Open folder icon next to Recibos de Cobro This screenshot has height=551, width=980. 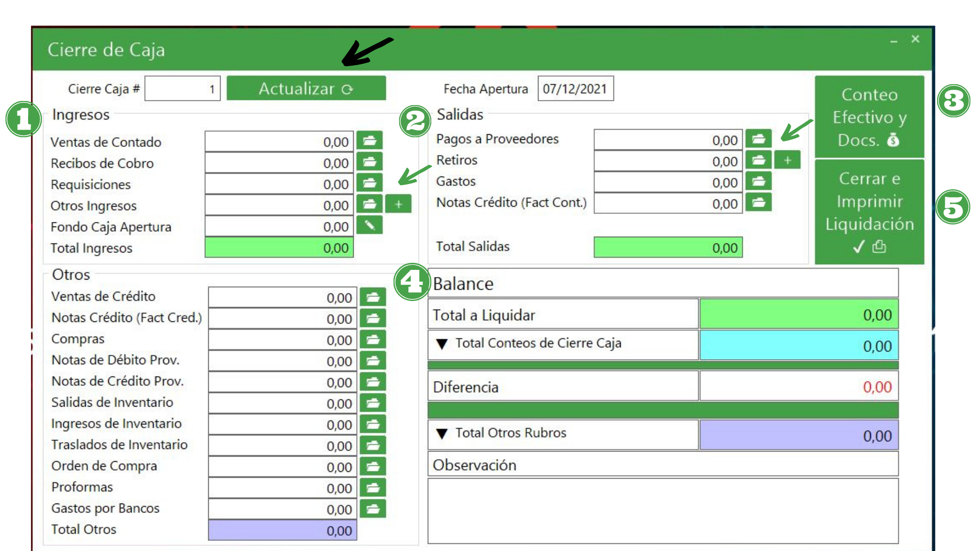369,162
